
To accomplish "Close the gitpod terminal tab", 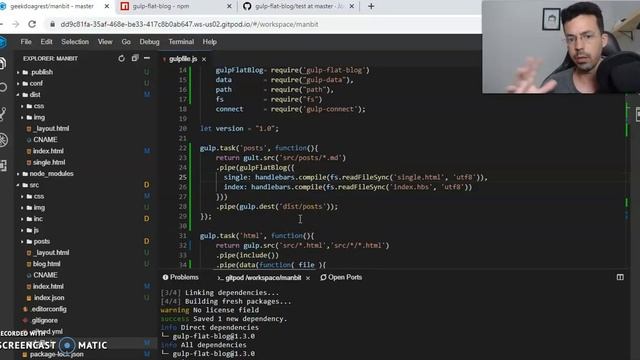I will tap(308, 278).
